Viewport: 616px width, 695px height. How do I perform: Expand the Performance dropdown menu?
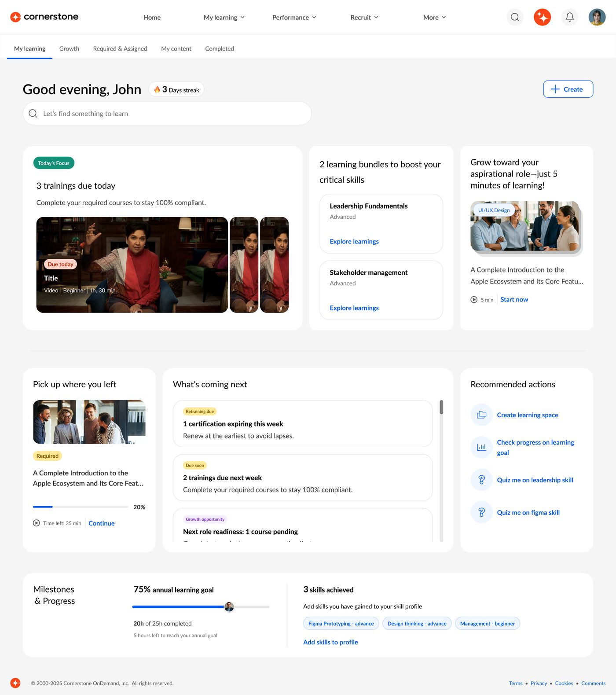294,17
